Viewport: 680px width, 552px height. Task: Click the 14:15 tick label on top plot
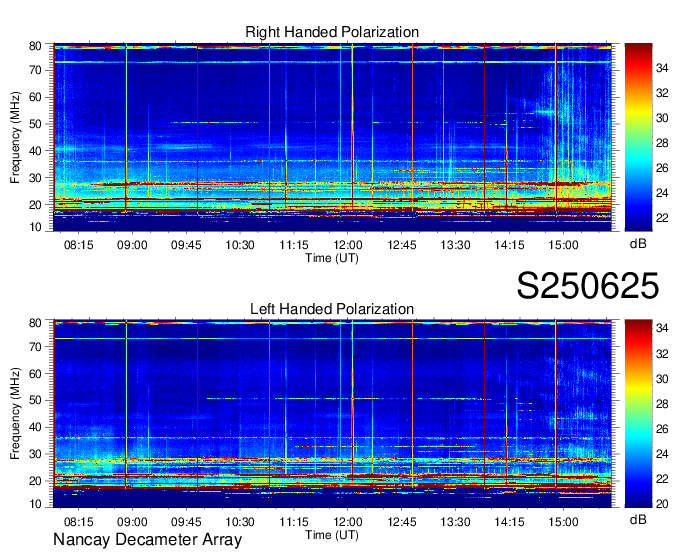[x=509, y=245]
